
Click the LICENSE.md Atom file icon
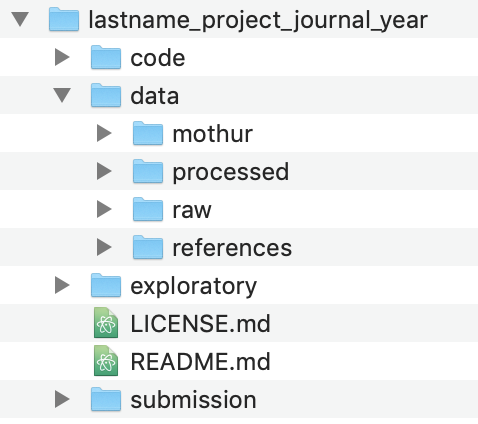(x=106, y=323)
